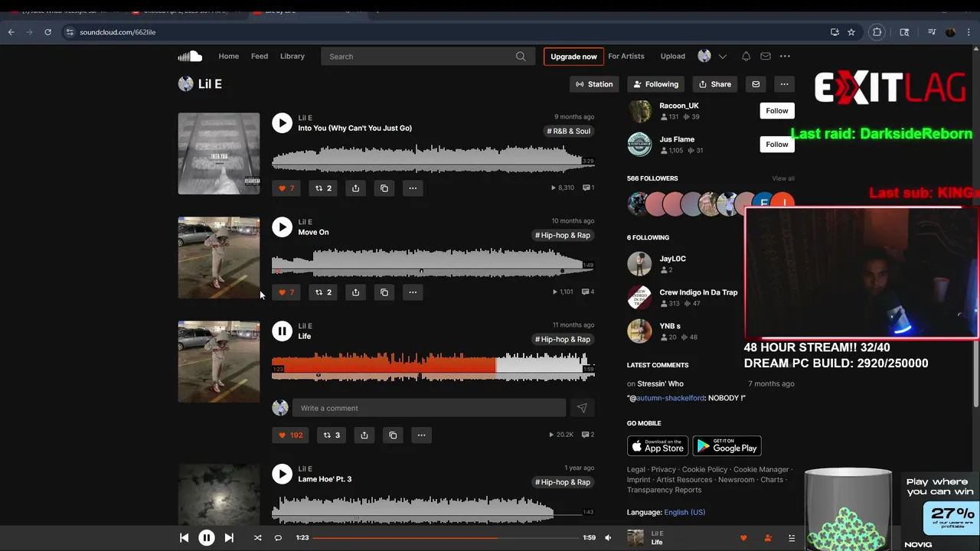Follow Jus Flame

click(x=776, y=144)
